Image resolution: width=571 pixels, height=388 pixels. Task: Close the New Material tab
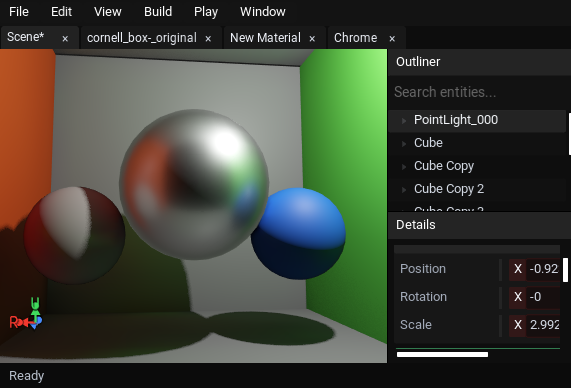[x=312, y=39]
